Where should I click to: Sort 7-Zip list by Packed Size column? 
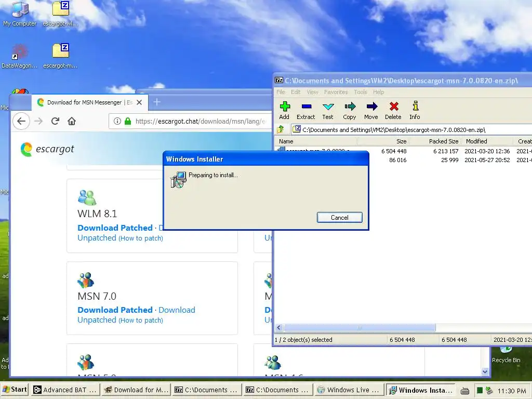pos(436,141)
